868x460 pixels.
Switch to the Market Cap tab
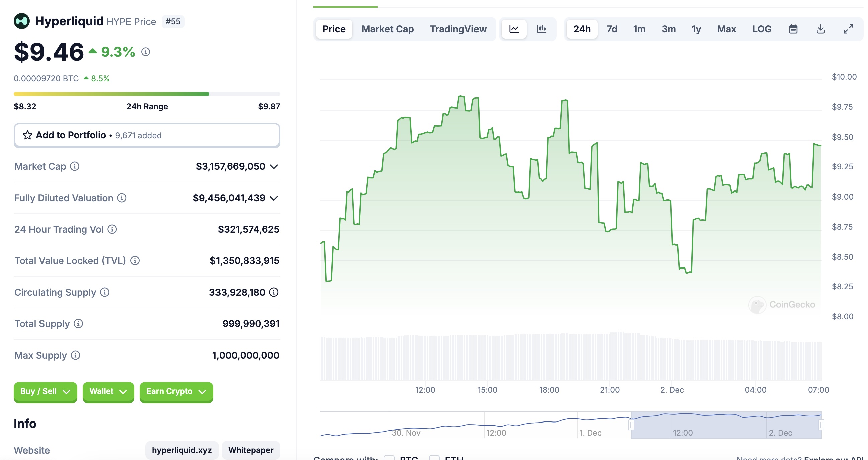pyautogui.click(x=387, y=29)
